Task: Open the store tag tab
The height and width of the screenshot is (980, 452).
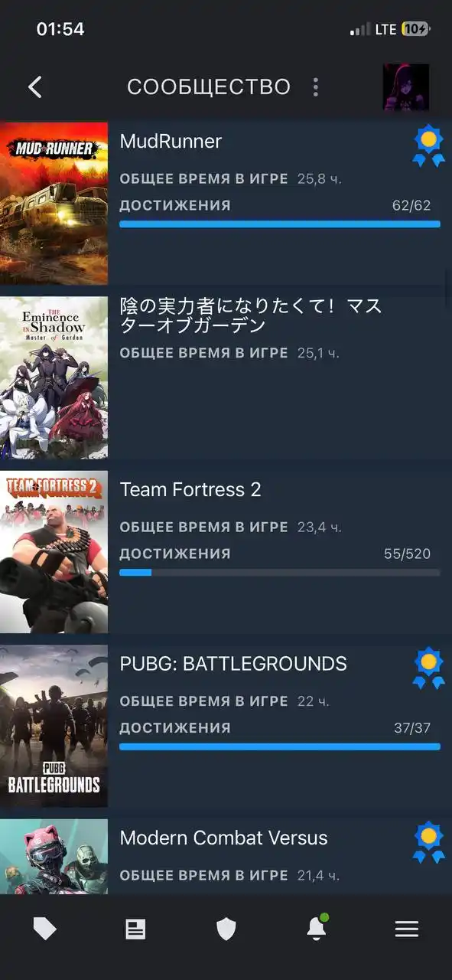Action: [x=45, y=929]
